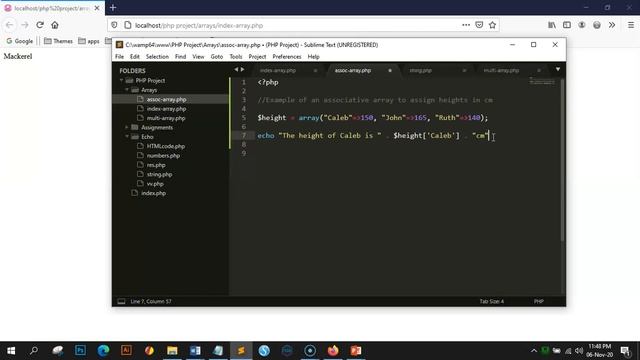Image resolution: width=640 pixels, height=360 pixels.
Task: Open Firefox account icon
Action: tap(582, 25)
